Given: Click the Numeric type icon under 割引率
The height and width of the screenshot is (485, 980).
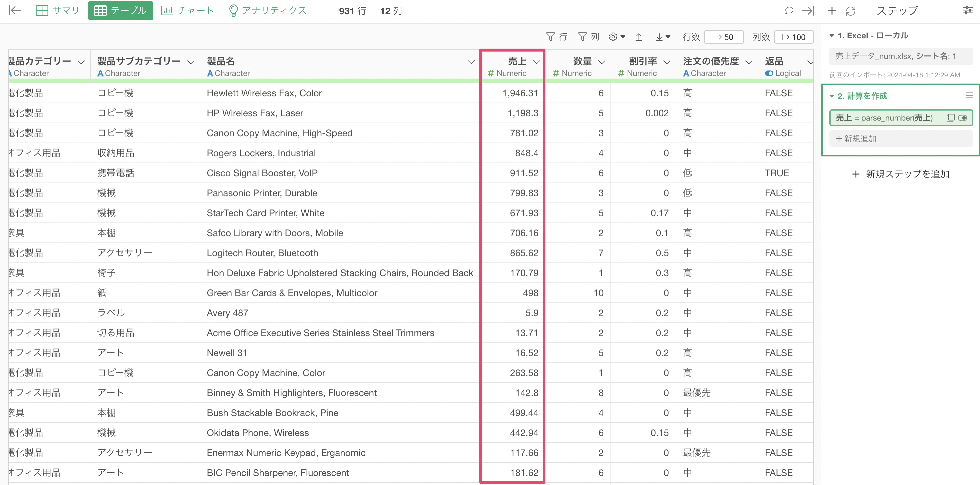Looking at the screenshot, I should pos(621,73).
